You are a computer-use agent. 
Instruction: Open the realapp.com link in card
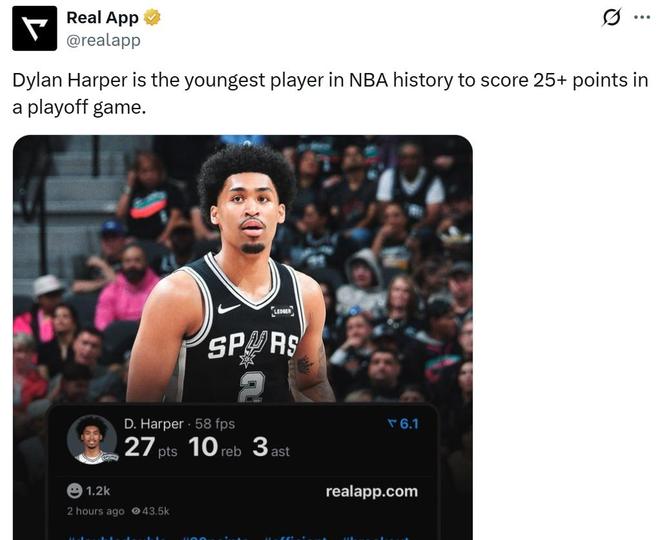click(x=371, y=491)
